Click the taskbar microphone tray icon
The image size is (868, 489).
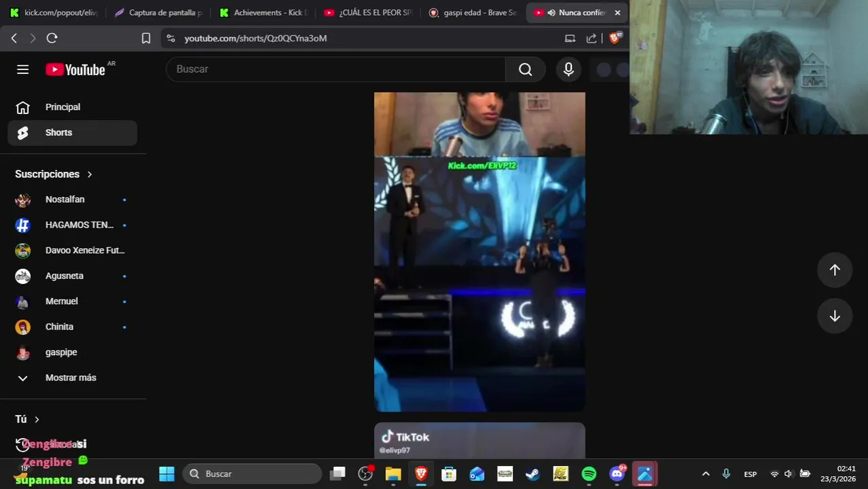click(726, 474)
